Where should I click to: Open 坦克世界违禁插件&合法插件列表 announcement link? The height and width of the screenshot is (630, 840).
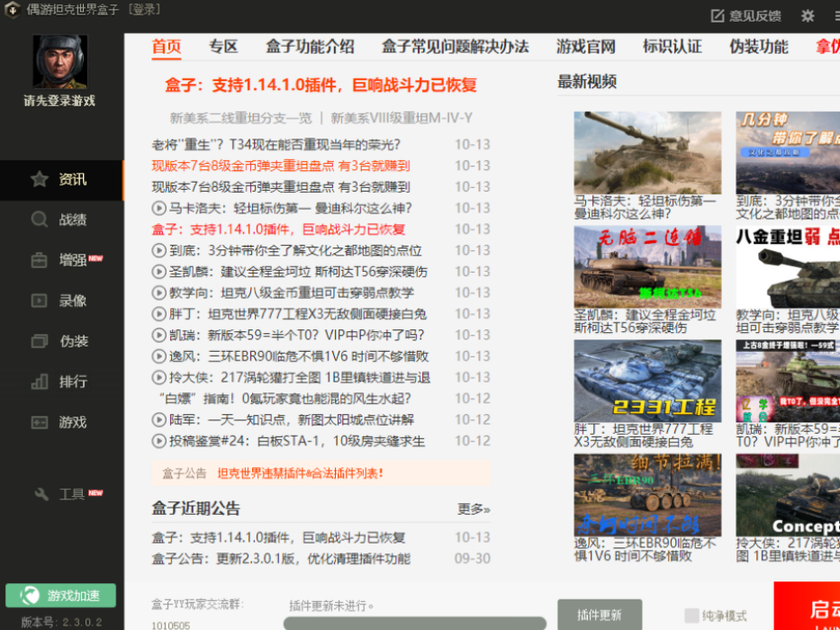point(301,473)
